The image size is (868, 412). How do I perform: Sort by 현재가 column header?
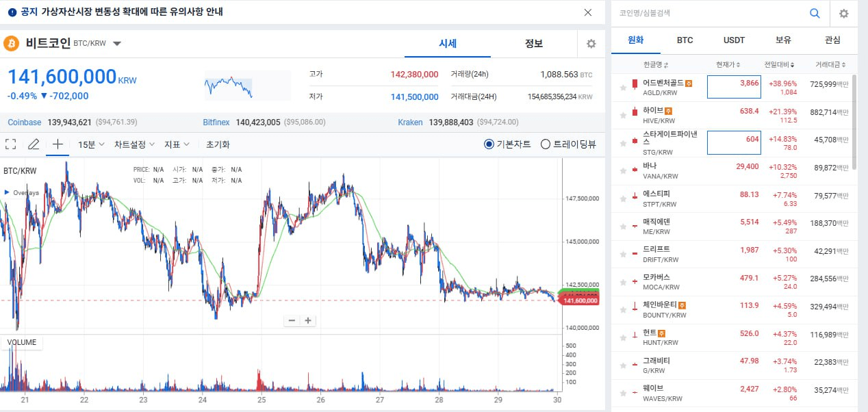click(x=728, y=65)
